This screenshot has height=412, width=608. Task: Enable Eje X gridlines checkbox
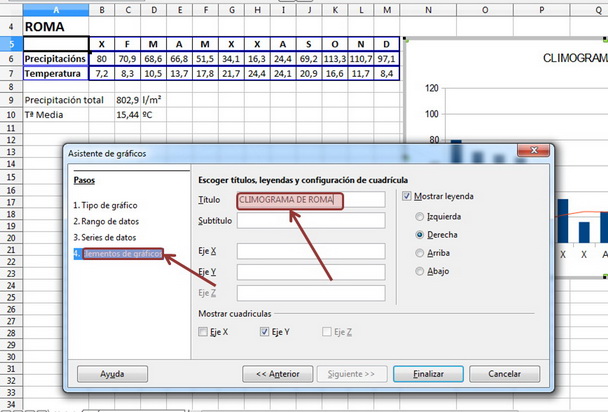pos(204,331)
